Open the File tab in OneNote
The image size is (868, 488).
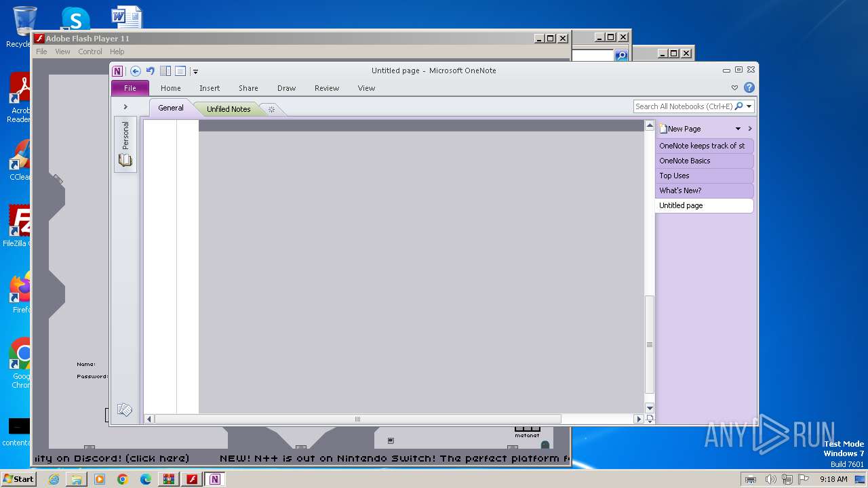point(130,88)
